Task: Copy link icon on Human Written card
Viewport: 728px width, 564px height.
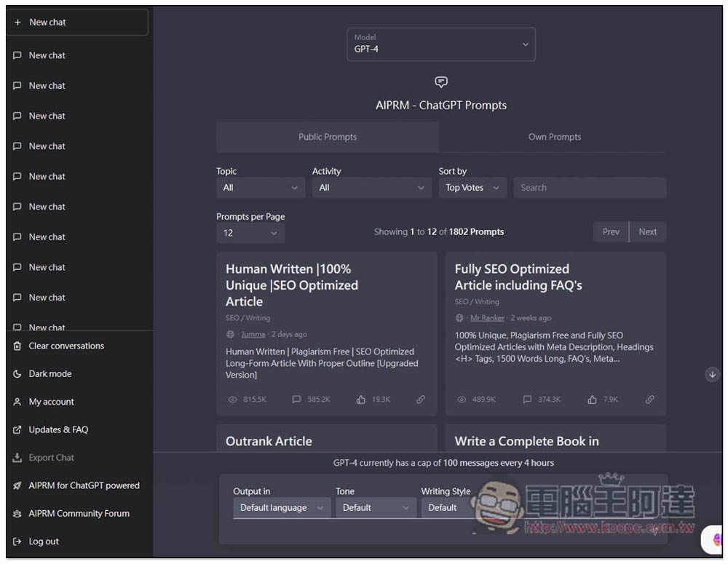Action: pyautogui.click(x=421, y=400)
